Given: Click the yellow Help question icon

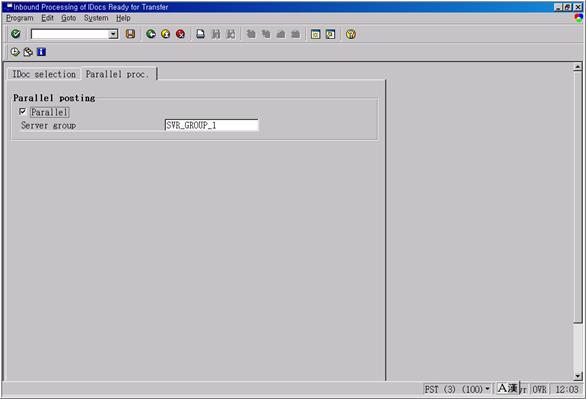Looking at the screenshot, I should click(x=351, y=34).
